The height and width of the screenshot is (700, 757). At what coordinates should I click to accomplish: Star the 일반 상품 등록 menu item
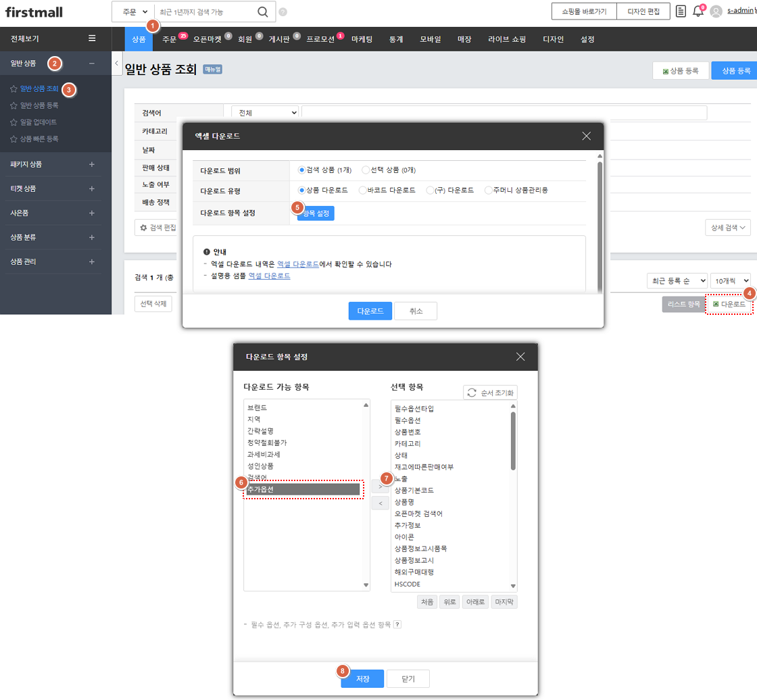[14, 105]
